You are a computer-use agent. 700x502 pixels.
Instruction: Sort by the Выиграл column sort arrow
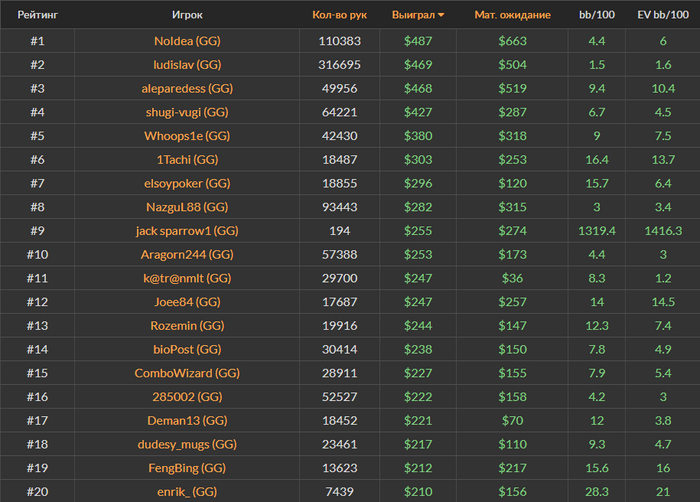(x=442, y=16)
